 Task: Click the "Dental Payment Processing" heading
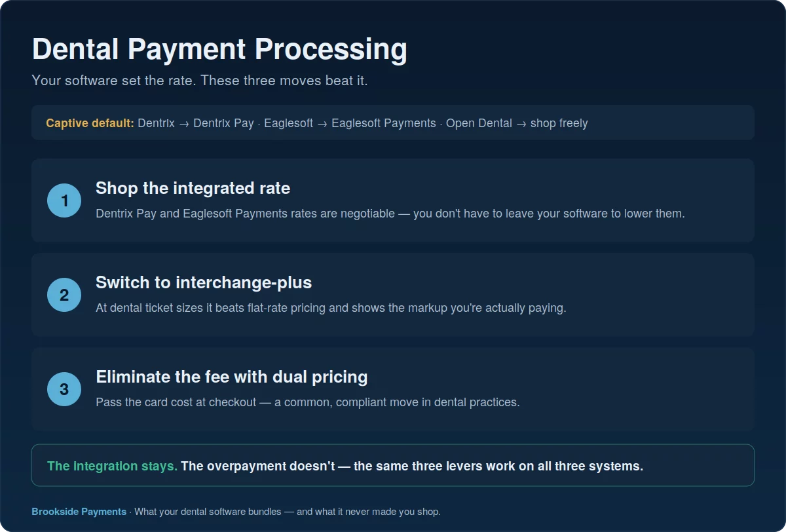pos(219,50)
